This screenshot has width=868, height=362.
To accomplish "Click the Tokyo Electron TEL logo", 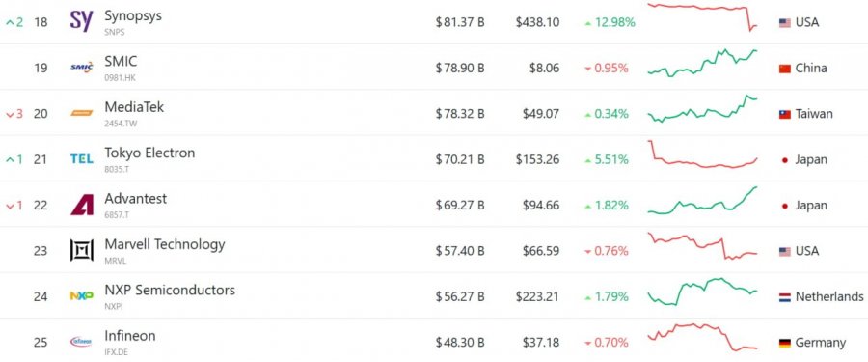I will (x=81, y=159).
